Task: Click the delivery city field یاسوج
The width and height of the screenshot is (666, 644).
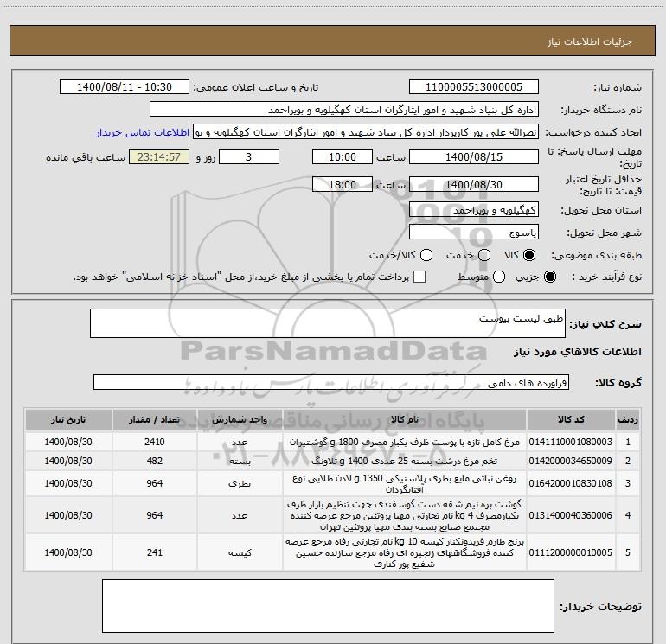Action: coord(474,233)
